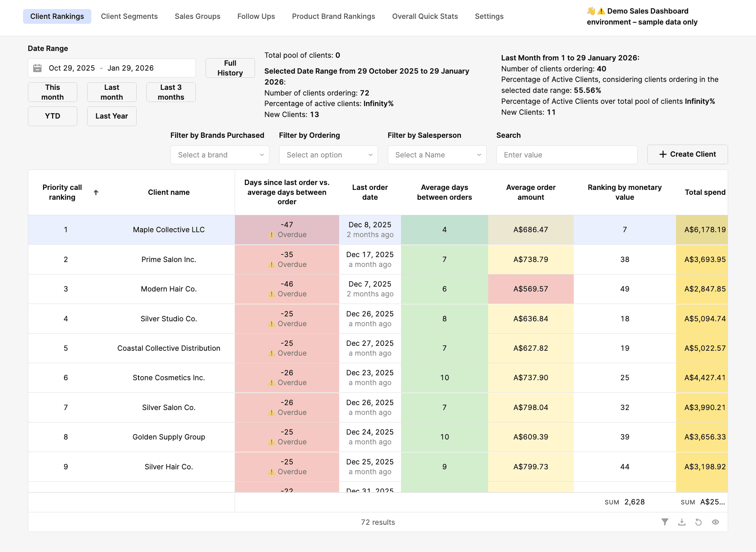The height and width of the screenshot is (552, 756).
Task: Select the YTD date range
Action: pos(52,116)
